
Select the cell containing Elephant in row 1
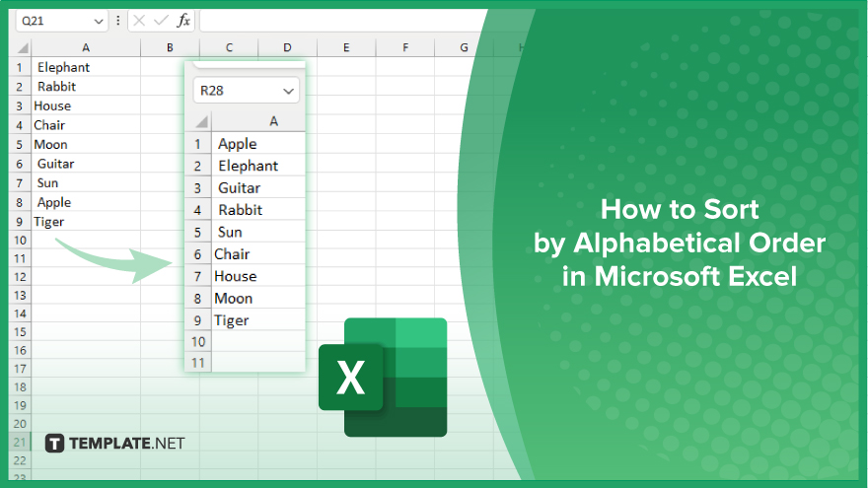coord(86,67)
